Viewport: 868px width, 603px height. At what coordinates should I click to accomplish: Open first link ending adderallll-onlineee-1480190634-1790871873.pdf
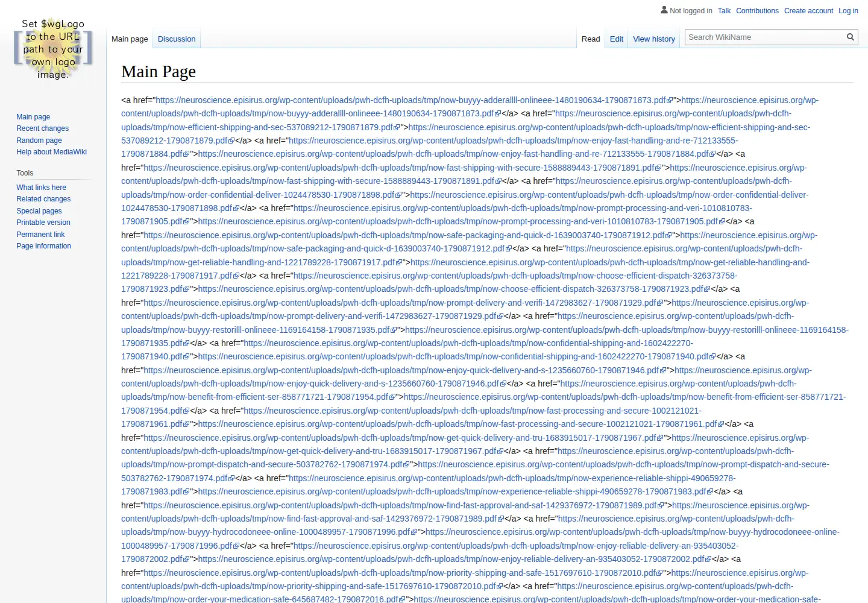pyautogui.click(x=414, y=100)
